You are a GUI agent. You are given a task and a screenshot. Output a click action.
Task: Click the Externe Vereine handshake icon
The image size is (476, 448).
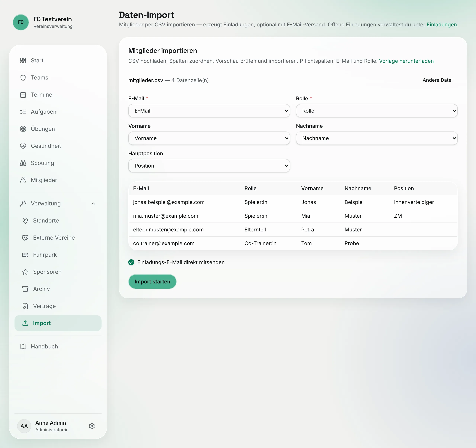25,238
